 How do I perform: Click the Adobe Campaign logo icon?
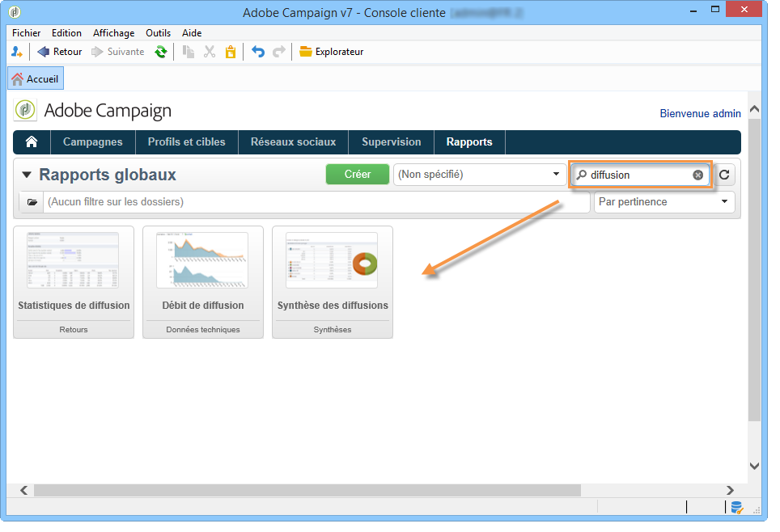pos(25,110)
